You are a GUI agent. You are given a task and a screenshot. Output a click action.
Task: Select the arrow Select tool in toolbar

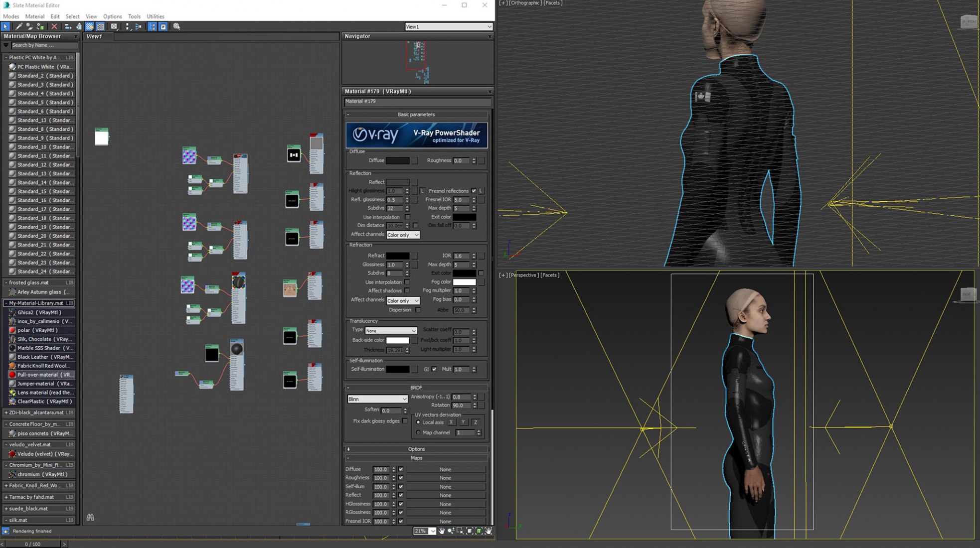pos(5,26)
